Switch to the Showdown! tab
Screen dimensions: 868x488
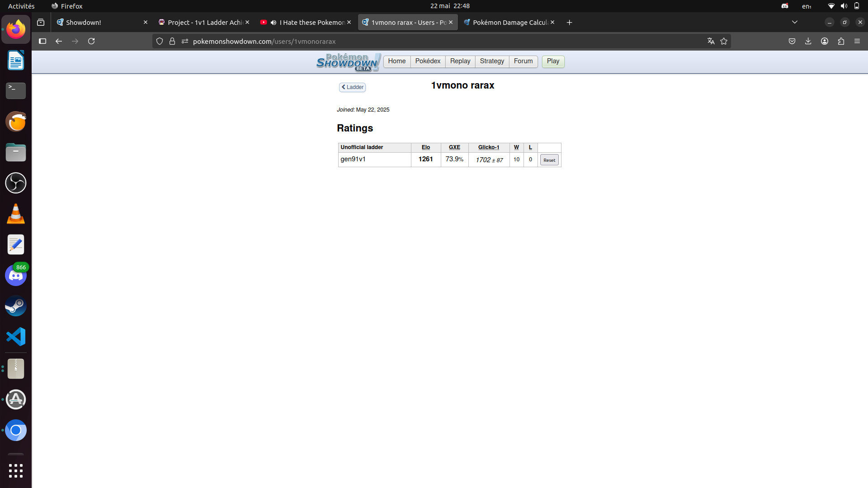pyautogui.click(x=102, y=22)
